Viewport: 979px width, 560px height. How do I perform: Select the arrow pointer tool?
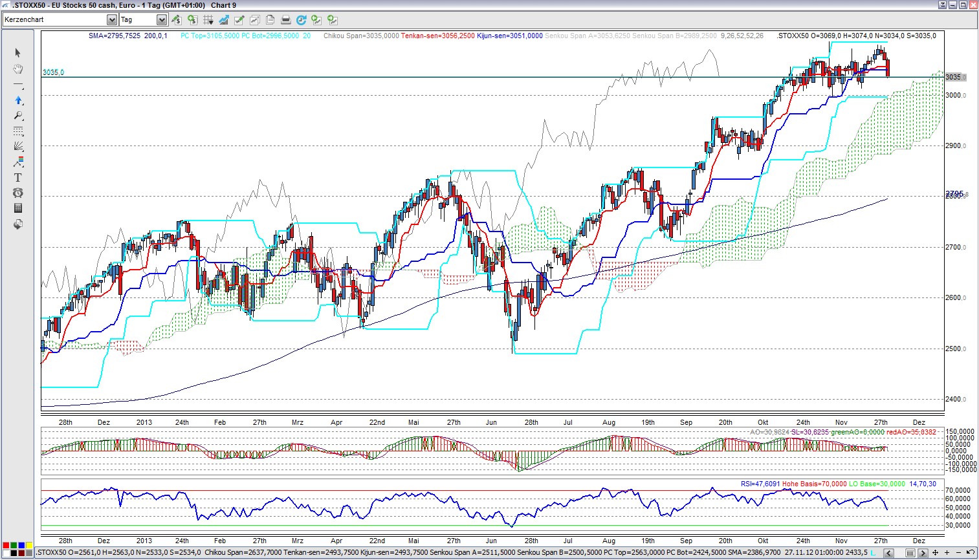tap(18, 53)
